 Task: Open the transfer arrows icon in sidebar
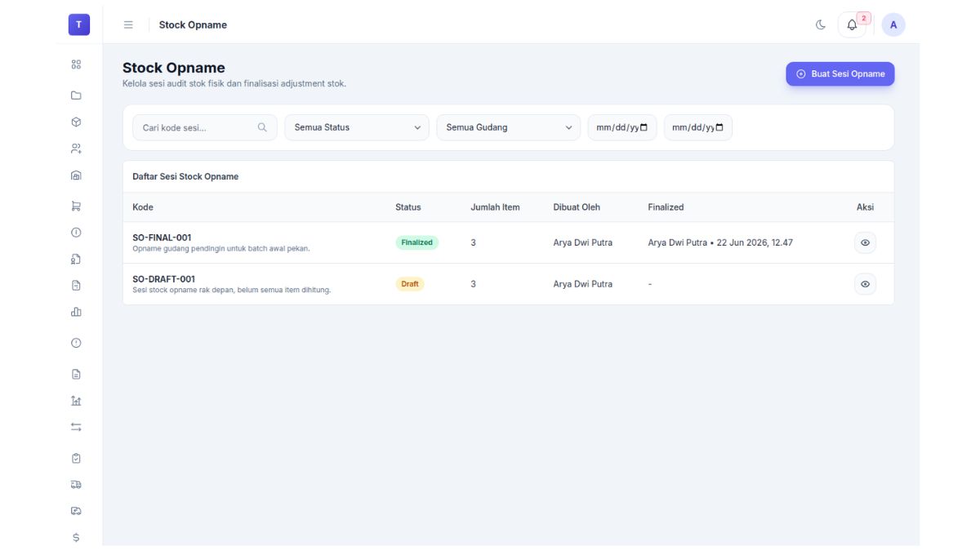tap(76, 427)
